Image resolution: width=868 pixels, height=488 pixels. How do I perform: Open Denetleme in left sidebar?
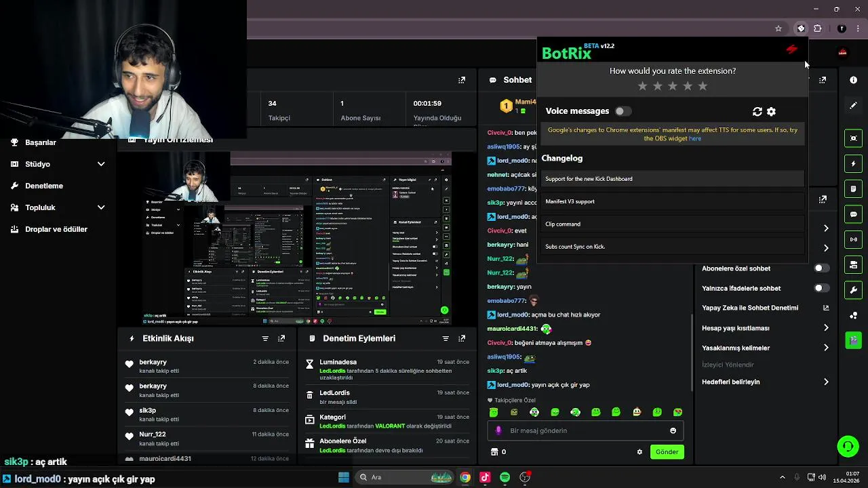coord(44,186)
